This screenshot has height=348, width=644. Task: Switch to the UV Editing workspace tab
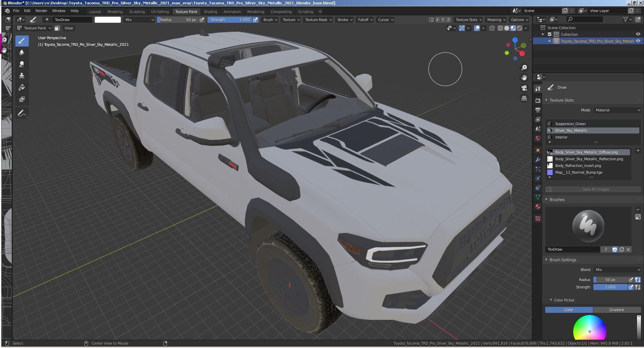click(x=160, y=11)
